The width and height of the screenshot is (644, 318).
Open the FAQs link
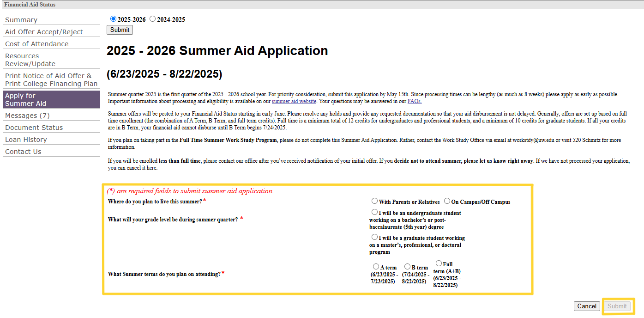415,101
